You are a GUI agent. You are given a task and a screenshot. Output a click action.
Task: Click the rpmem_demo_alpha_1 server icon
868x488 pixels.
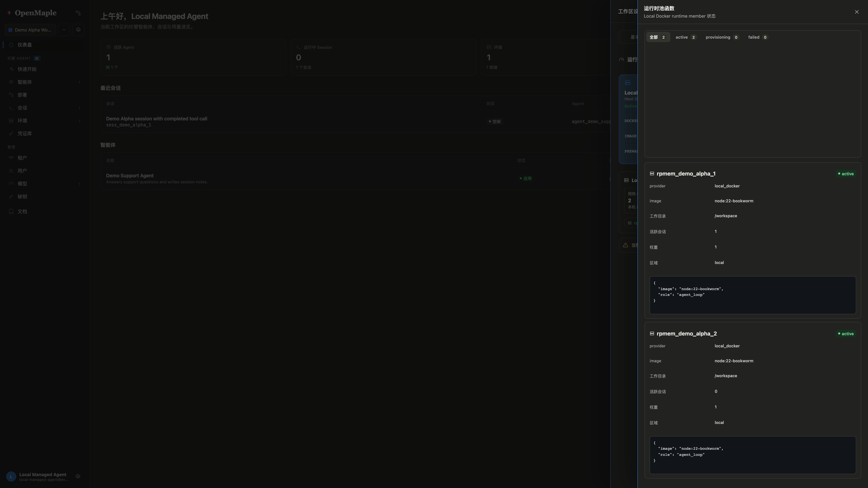pos(652,174)
